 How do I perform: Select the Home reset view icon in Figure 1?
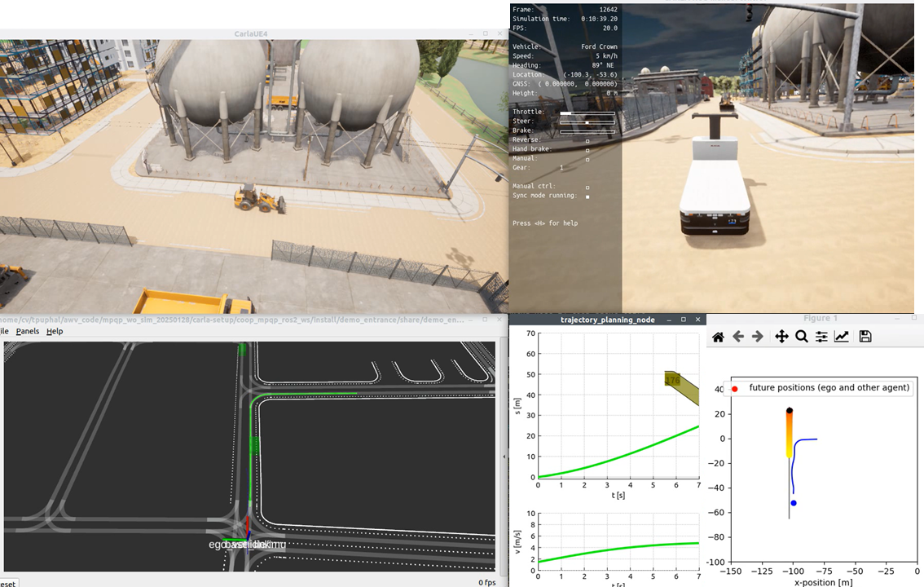click(718, 336)
